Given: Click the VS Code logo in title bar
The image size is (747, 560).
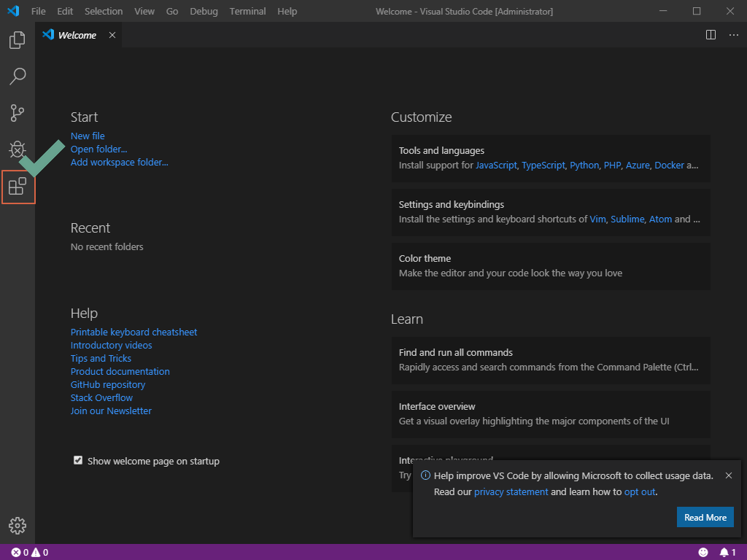Looking at the screenshot, I should click(x=13, y=11).
